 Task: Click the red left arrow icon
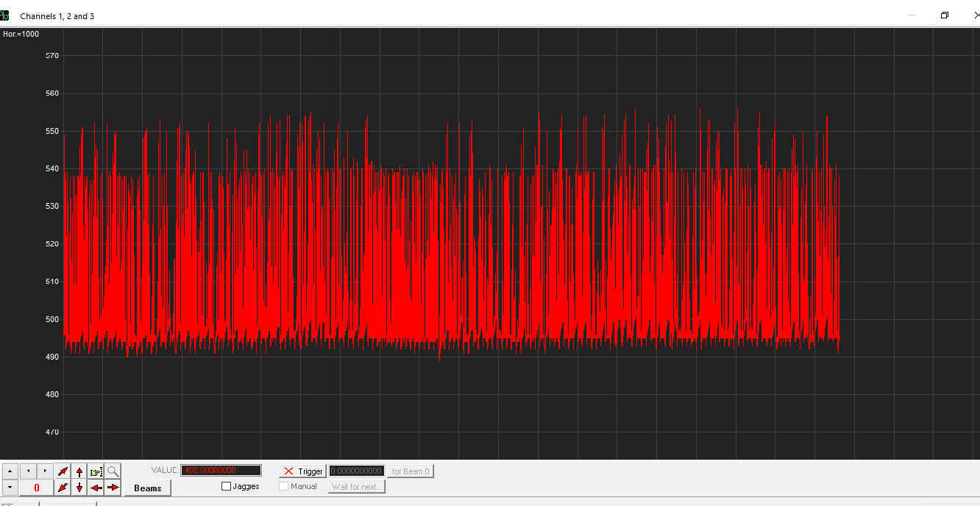(96, 488)
